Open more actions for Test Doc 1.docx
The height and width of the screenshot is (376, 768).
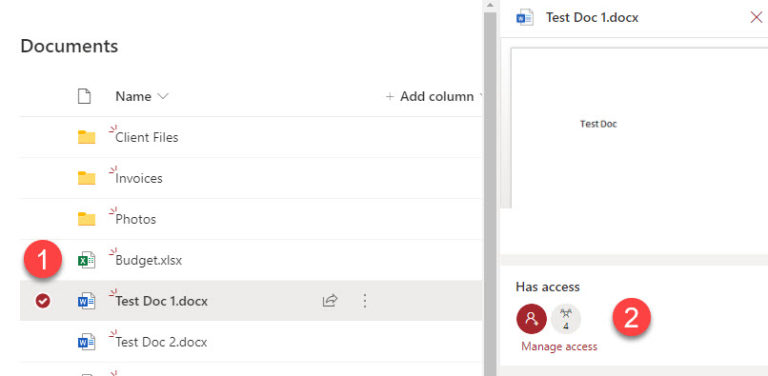(364, 301)
